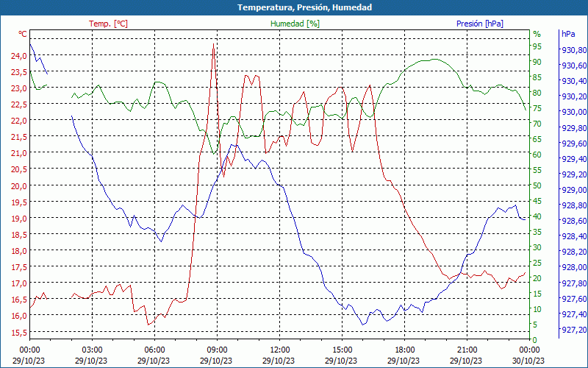Click the blue 'Presión [hPa]' legend label
This screenshot has height=368, width=588.
pos(480,24)
